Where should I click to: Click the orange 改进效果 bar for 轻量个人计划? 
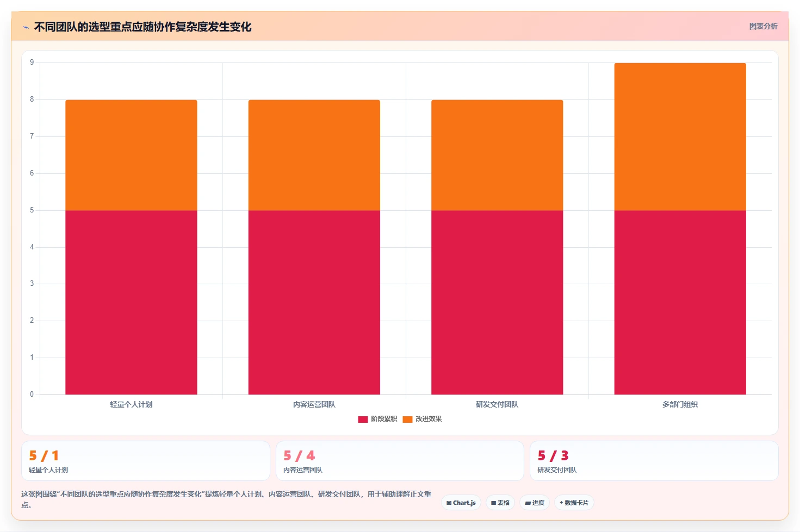pyautogui.click(x=131, y=155)
